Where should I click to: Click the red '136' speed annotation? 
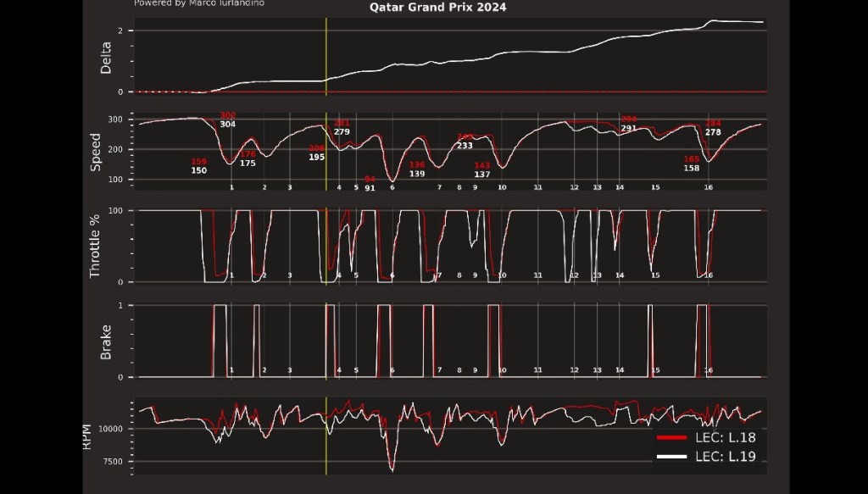pos(417,165)
